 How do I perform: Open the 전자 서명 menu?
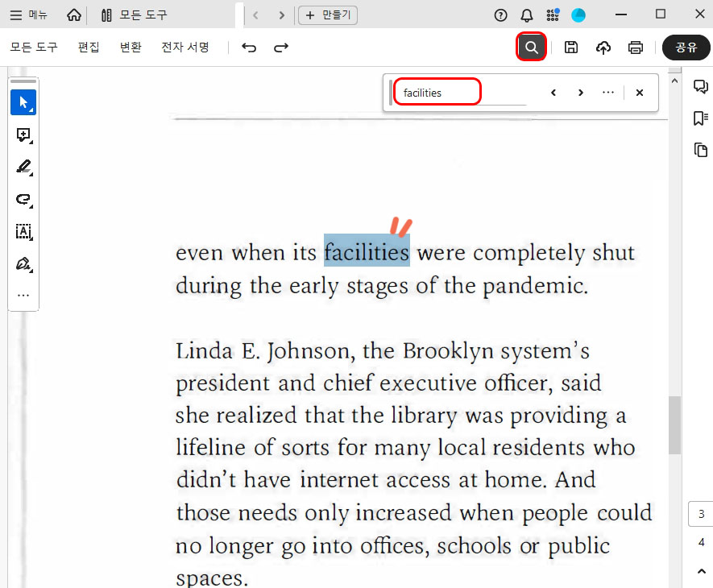[185, 48]
